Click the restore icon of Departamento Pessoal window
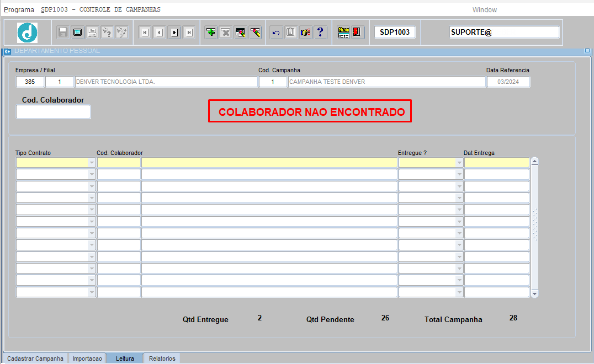Screen dimensions: 594x364 pyautogui.click(x=587, y=50)
